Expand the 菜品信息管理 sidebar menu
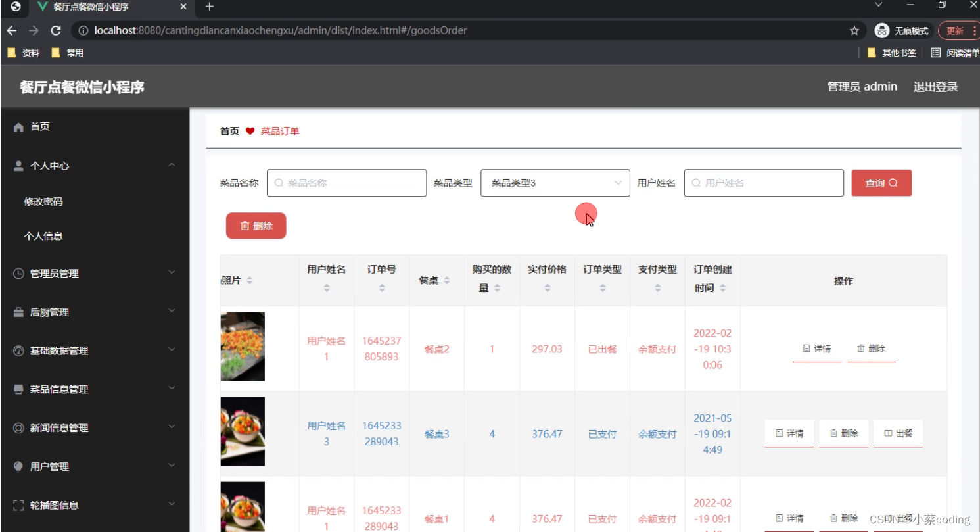 95,389
